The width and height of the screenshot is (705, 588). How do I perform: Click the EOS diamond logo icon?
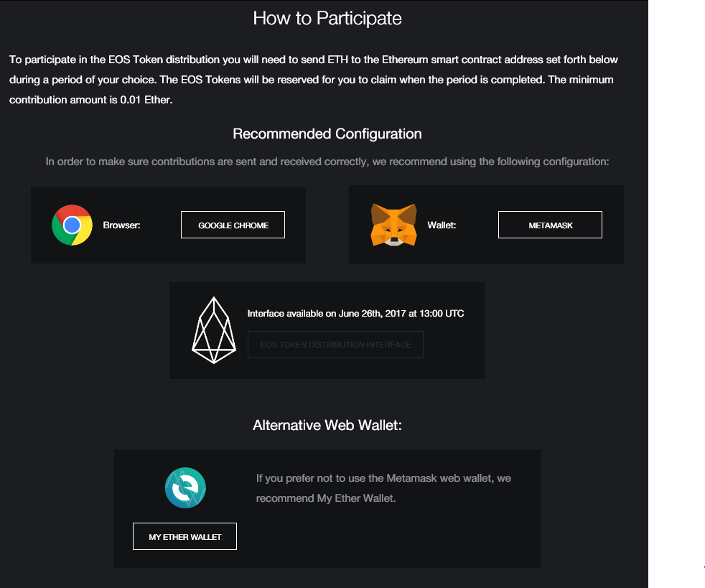[x=214, y=330]
